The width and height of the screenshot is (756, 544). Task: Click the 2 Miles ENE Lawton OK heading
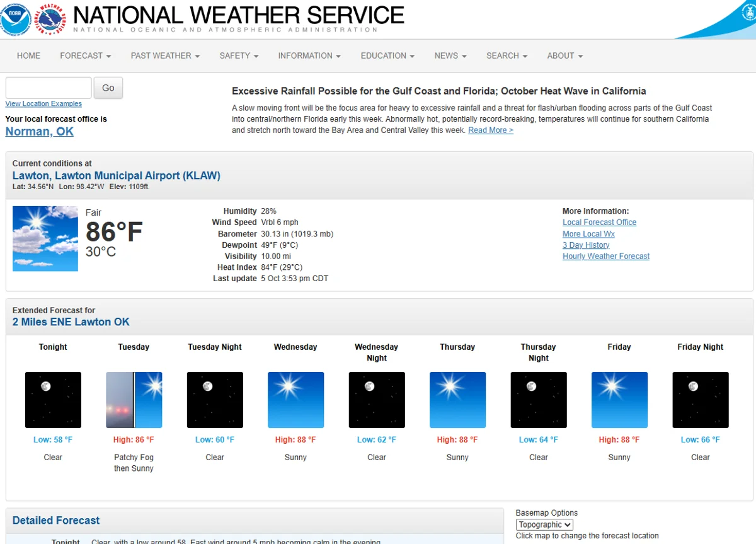[71, 322]
